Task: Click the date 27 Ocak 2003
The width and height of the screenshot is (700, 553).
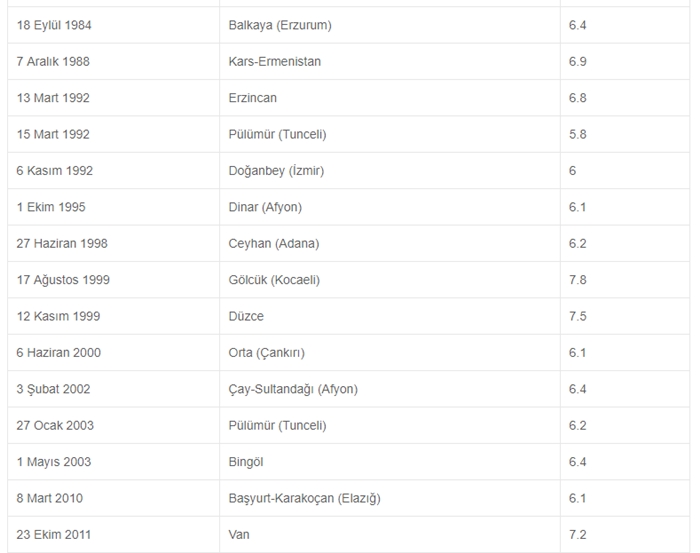Action: click(55, 425)
